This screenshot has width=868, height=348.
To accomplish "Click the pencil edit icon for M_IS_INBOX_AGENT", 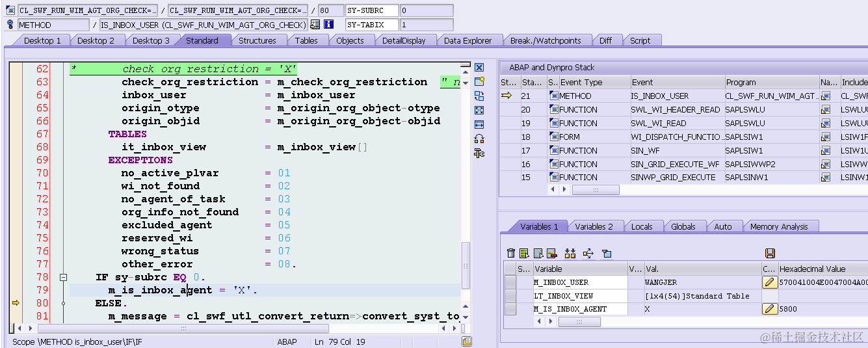I will (x=770, y=309).
